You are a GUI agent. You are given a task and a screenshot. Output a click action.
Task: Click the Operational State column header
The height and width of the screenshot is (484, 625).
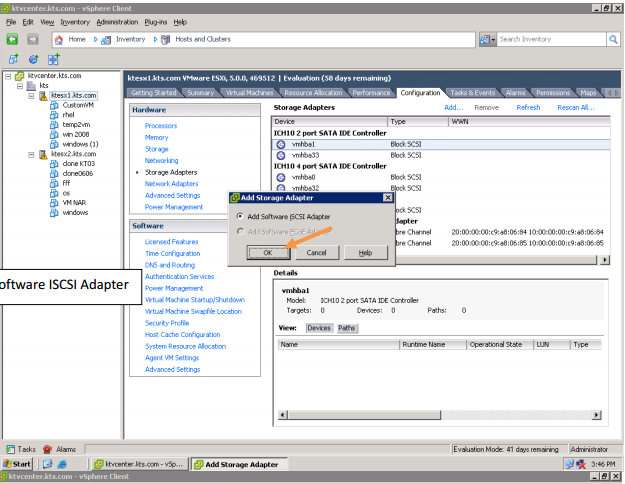[x=500, y=345]
